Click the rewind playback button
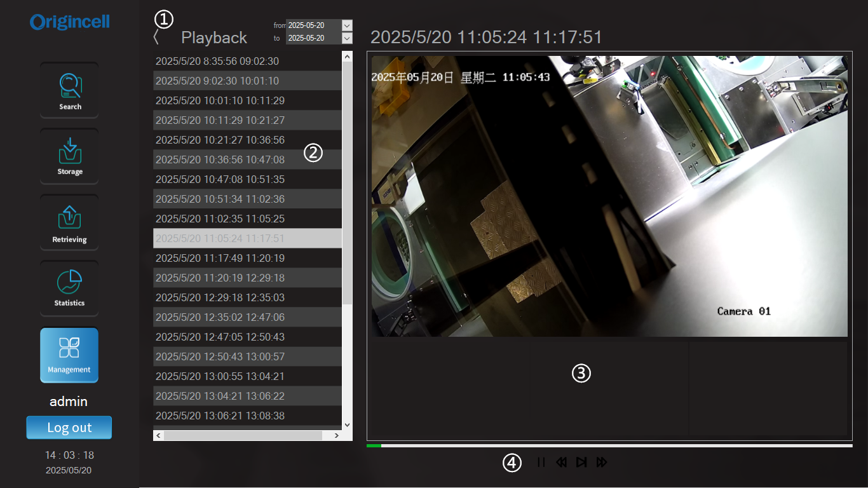The width and height of the screenshot is (868, 488). (561, 463)
